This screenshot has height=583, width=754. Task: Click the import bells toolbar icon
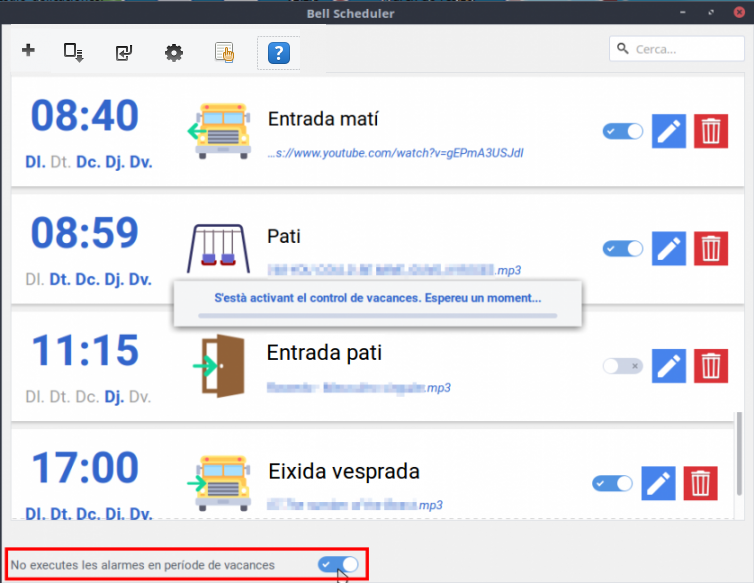pos(123,53)
